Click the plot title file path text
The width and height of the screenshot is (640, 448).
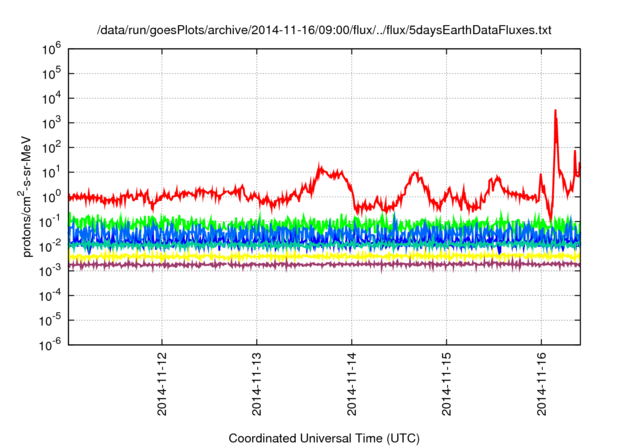[x=324, y=30]
